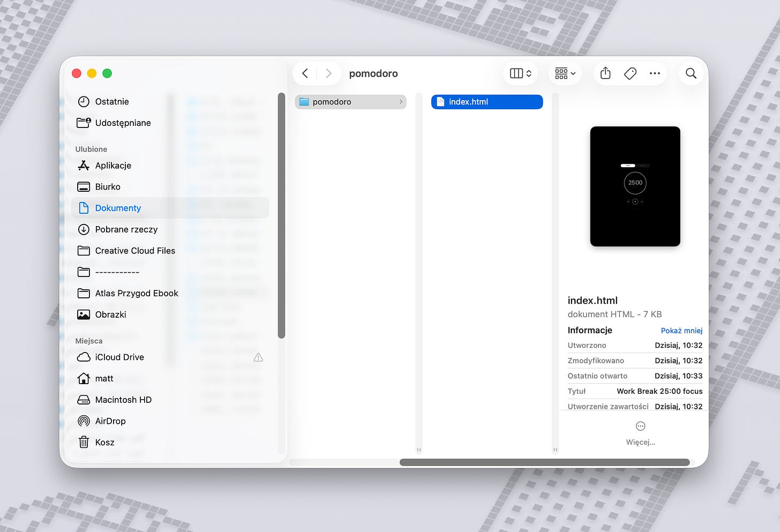The width and height of the screenshot is (780, 532).
Task: Select the index.html file
Action: [487, 102]
